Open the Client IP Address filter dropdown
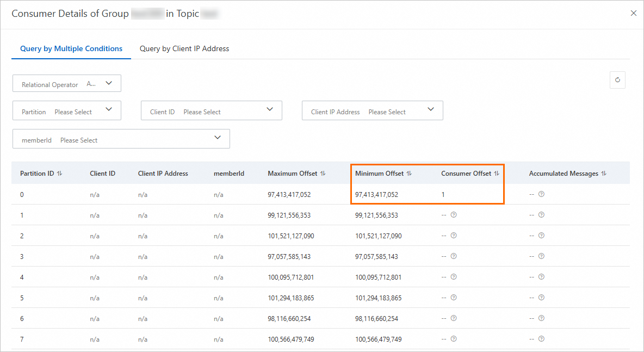The image size is (644, 352). pyautogui.click(x=373, y=110)
